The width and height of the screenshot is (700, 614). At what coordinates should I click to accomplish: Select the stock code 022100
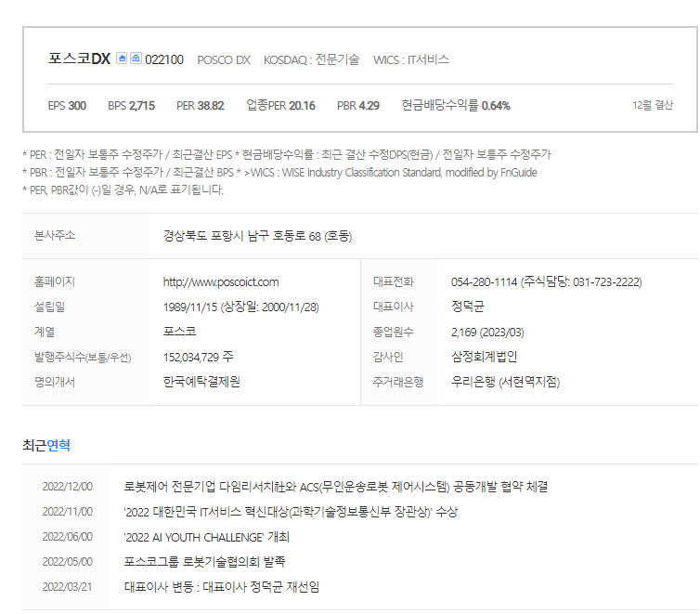coord(164,59)
